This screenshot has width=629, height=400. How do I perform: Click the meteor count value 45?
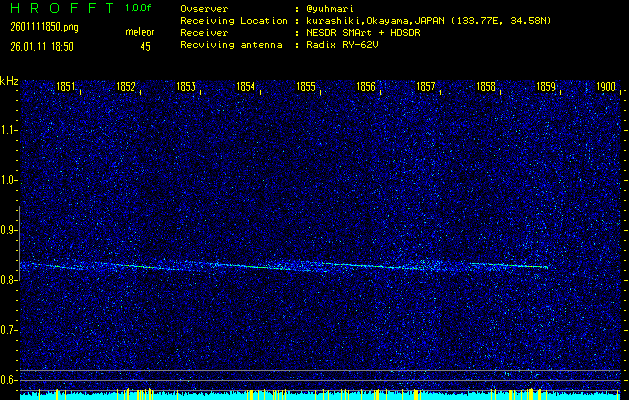146,46
